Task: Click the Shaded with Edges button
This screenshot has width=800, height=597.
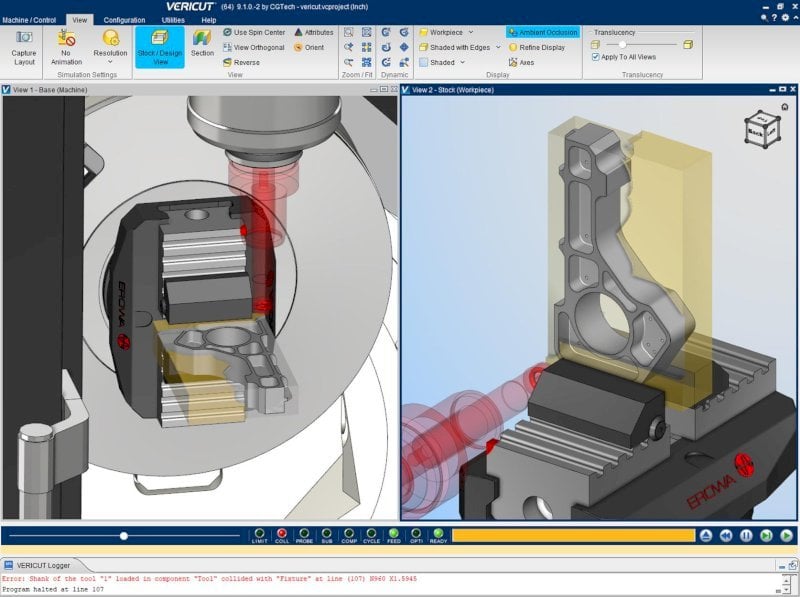Action: 455,47
